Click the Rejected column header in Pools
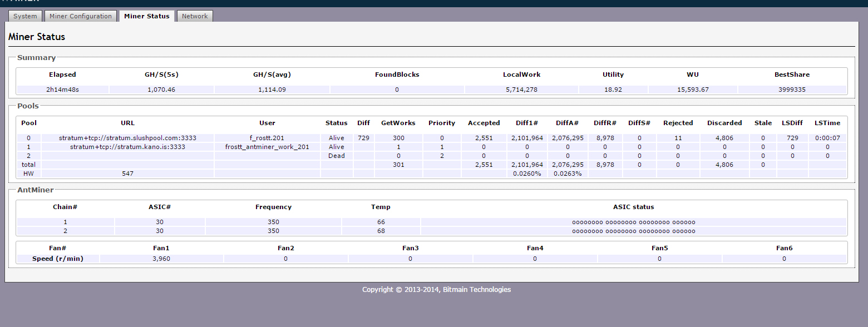The width and height of the screenshot is (868, 327). (x=678, y=123)
